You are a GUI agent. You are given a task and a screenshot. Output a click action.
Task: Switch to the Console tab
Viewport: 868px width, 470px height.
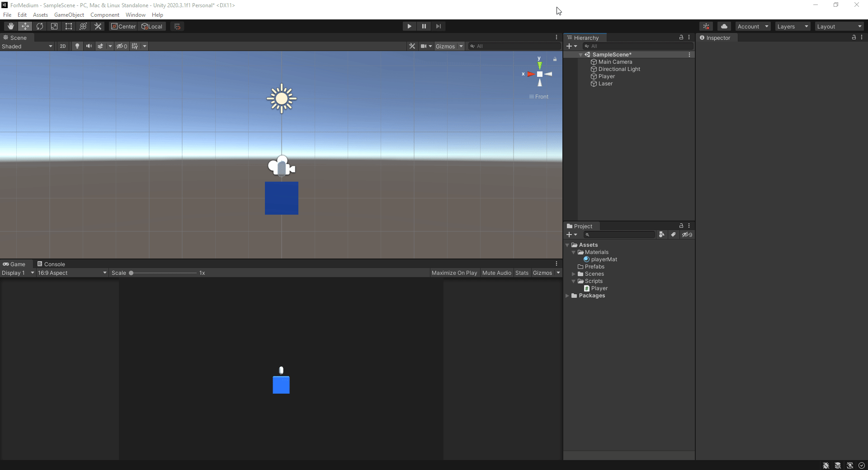(51, 264)
